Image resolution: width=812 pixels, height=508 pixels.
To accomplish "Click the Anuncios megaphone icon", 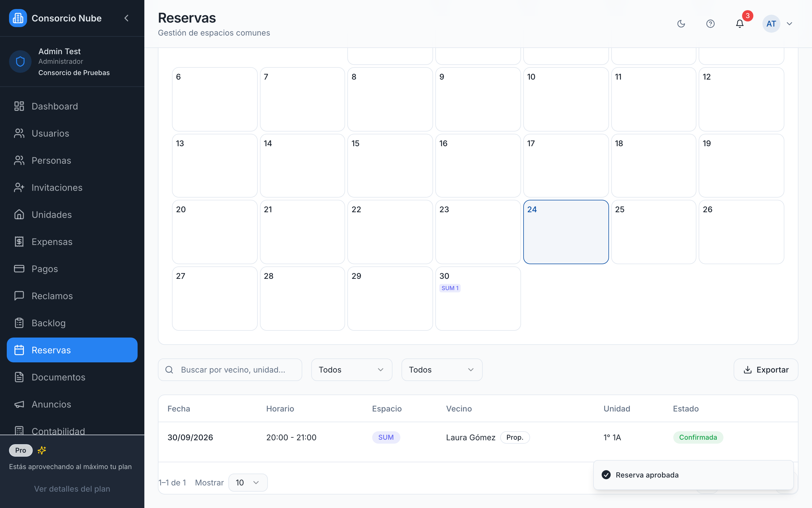I will click(19, 404).
